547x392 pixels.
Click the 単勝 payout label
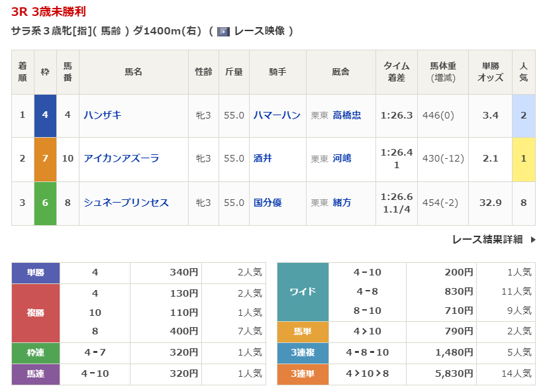(x=36, y=272)
